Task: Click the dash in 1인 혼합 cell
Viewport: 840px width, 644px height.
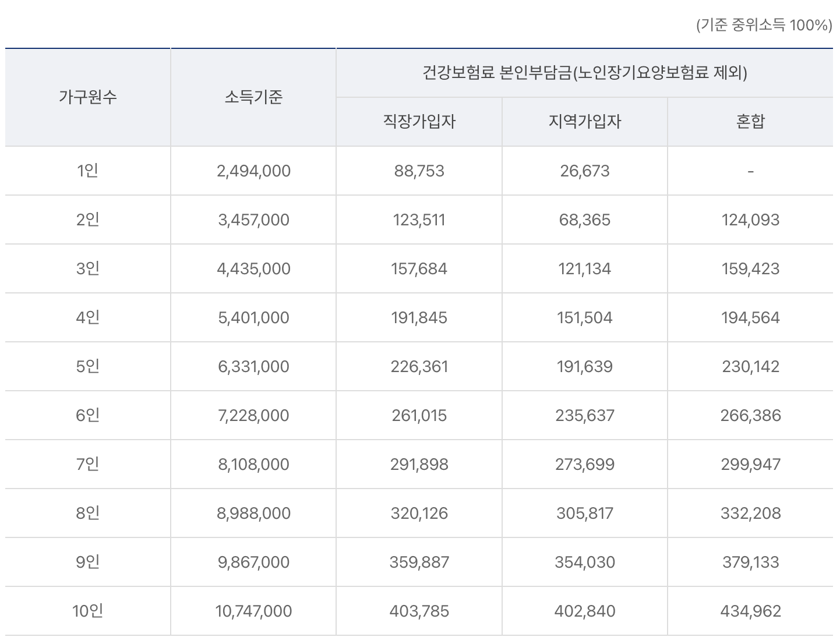Action: pyautogui.click(x=750, y=171)
